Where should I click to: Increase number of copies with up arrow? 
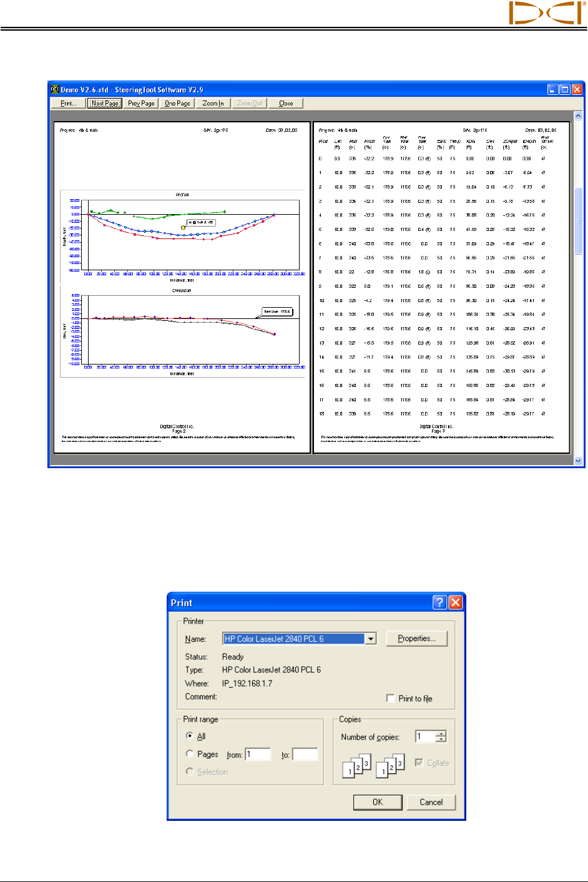[x=441, y=733]
